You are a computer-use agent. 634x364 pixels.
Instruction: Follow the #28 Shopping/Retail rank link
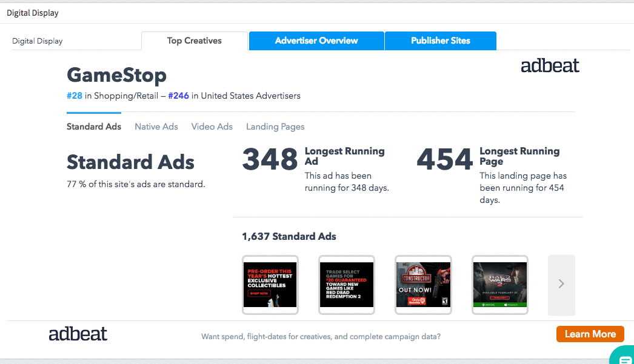(x=75, y=96)
